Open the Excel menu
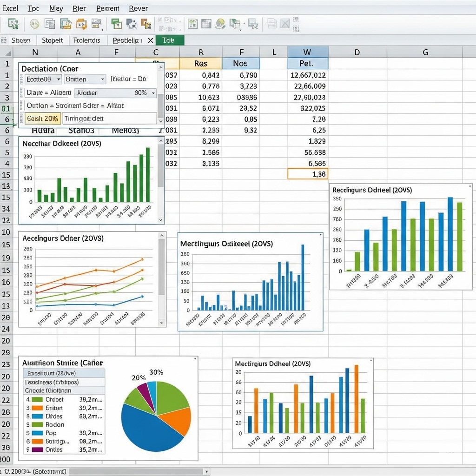Screen dimensions: 476x476 point(10,8)
